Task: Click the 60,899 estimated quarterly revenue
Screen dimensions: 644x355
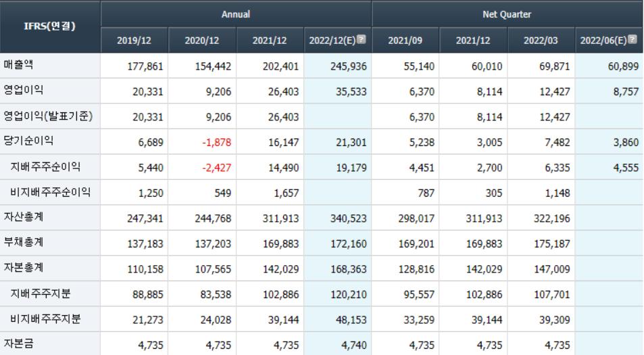Action: [x=623, y=66]
